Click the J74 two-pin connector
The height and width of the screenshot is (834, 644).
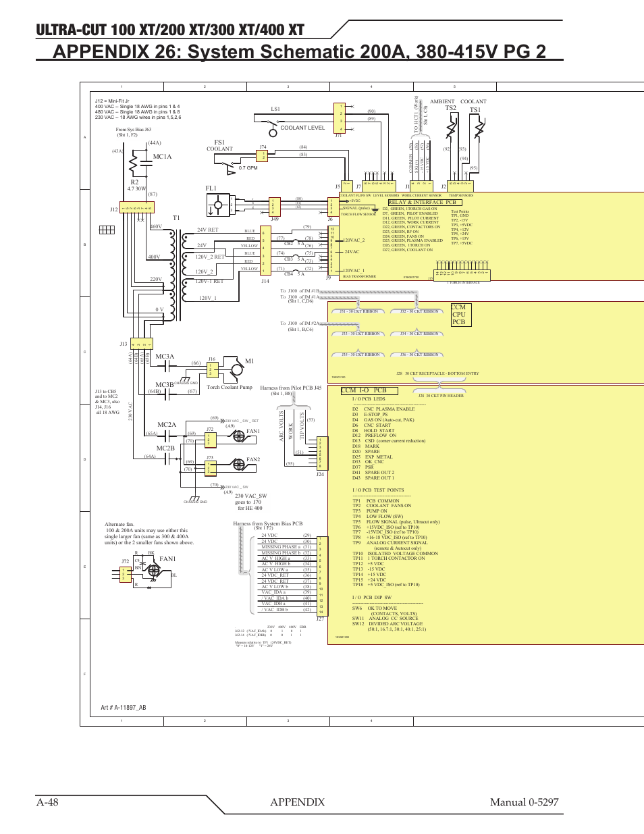(263, 155)
